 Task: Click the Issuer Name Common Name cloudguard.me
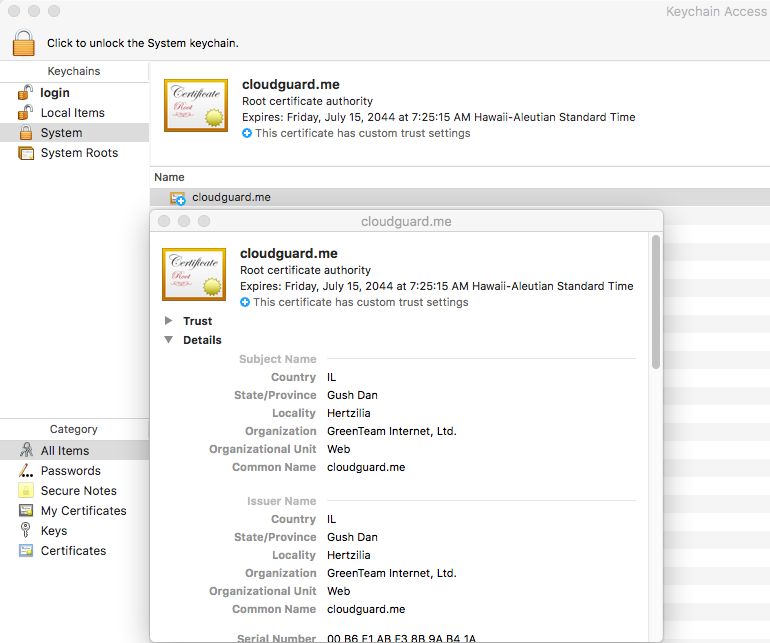click(366, 609)
